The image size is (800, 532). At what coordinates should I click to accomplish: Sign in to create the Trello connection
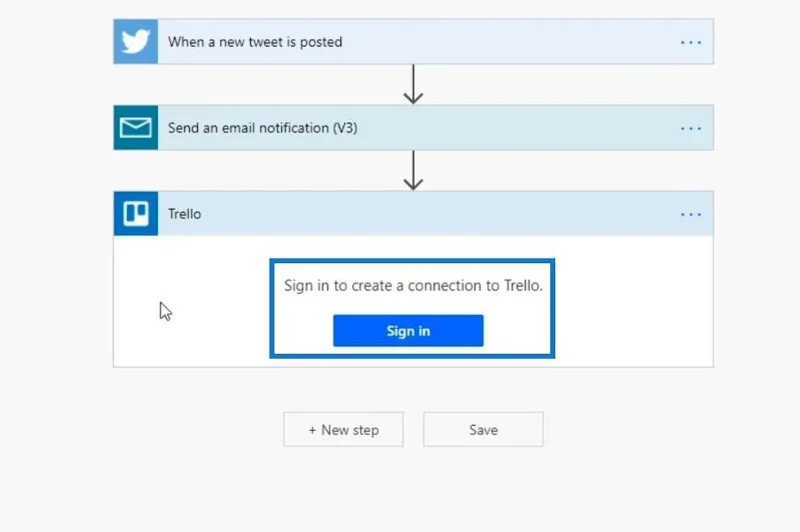click(408, 331)
